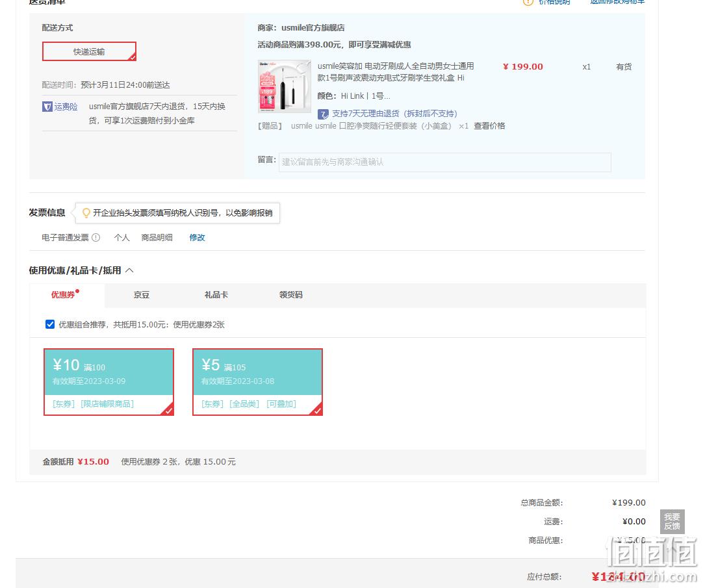
Task: Open the usmile toothbrush product title
Action: [x=396, y=72]
